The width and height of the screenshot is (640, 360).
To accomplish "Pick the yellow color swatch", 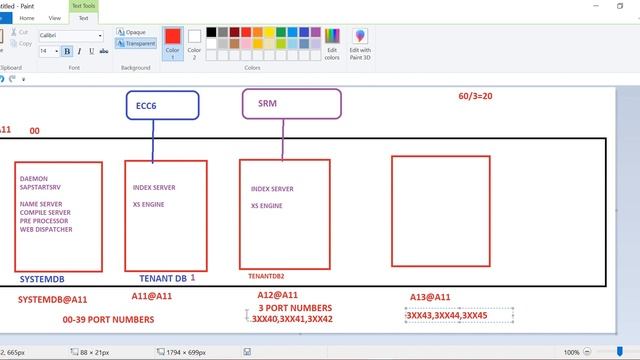I will 269,32.
